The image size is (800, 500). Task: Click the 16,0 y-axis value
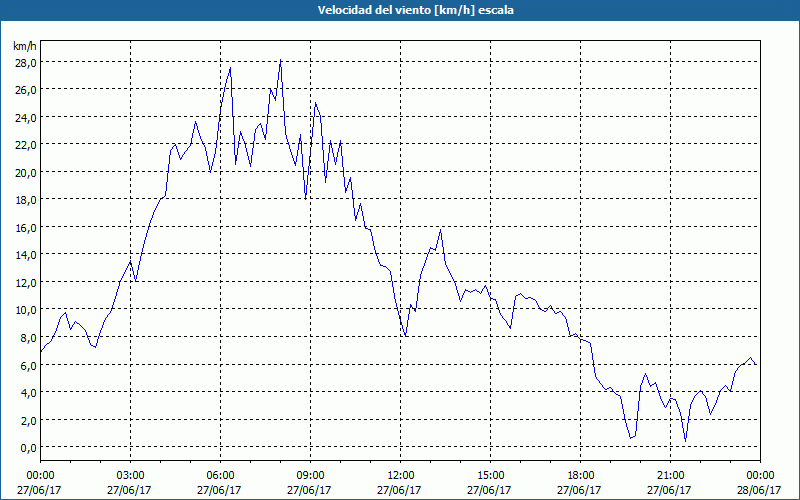25,227
